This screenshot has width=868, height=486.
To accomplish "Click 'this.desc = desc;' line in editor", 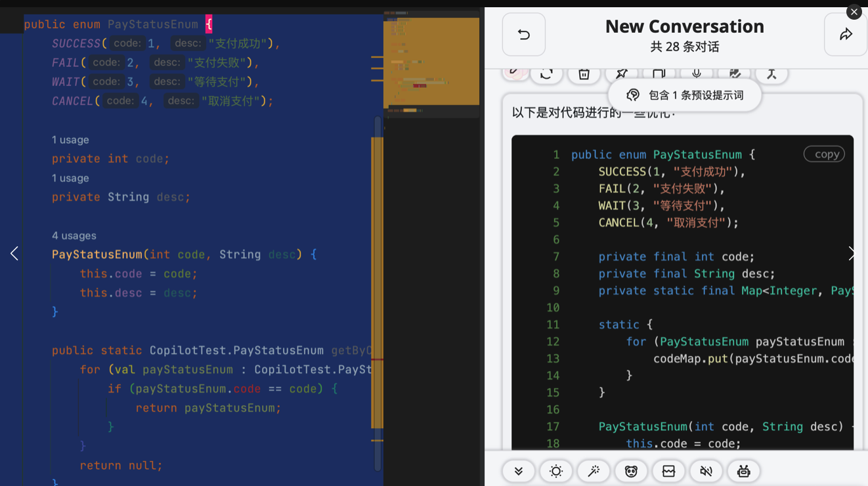I will coord(139,293).
